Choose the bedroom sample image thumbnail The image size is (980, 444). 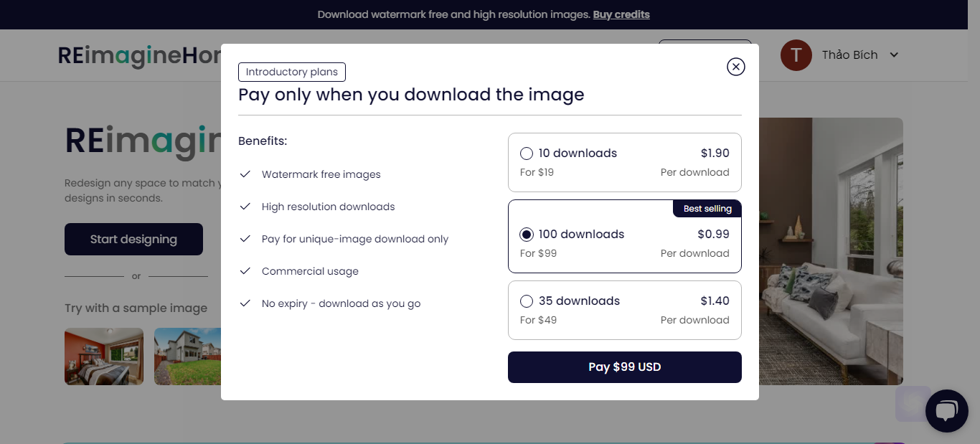pos(104,356)
